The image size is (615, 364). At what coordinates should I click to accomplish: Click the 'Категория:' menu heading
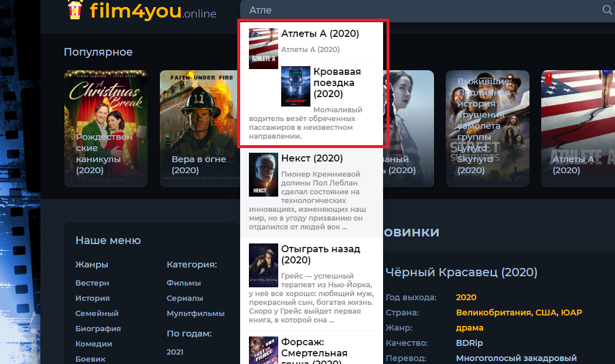[x=192, y=265]
